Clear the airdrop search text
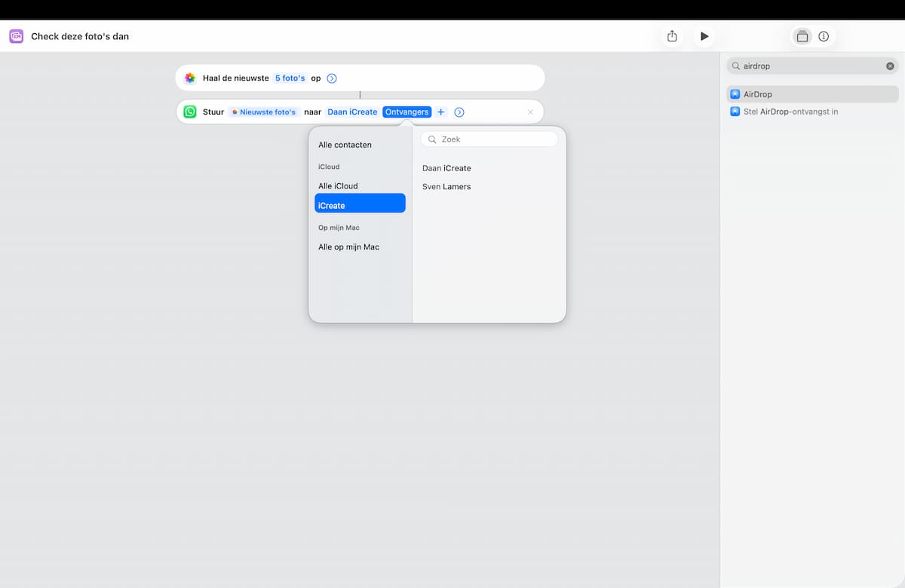The image size is (905, 588). tap(890, 66)
